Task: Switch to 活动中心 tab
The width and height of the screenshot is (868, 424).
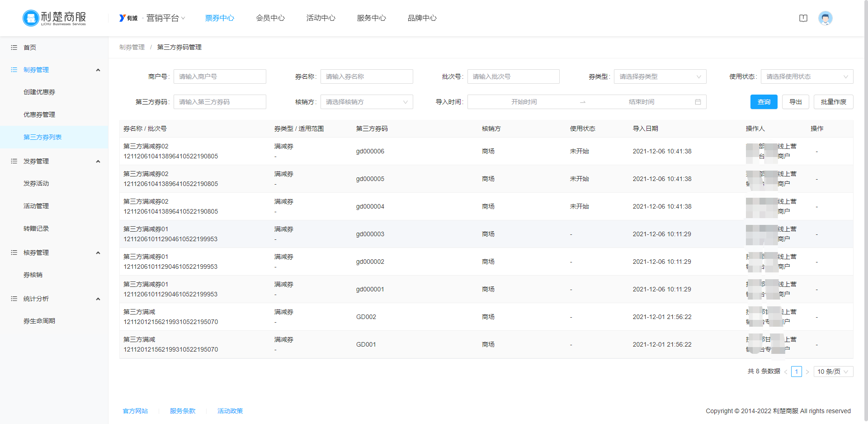Action: 321,18
